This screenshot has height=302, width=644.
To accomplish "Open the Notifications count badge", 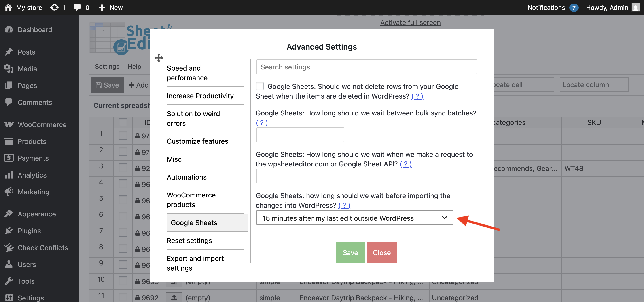I will 574,8.
